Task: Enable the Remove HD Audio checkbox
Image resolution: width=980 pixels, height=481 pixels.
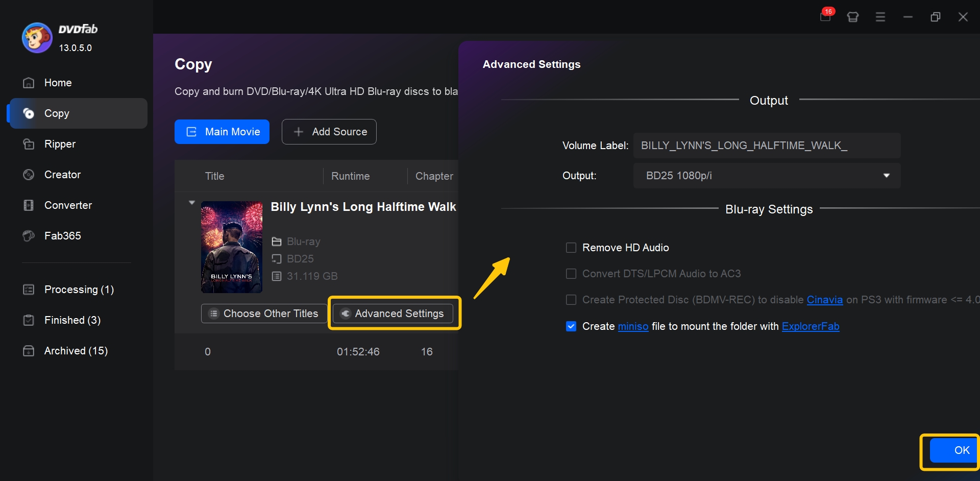Action: [x=571, y=248]
